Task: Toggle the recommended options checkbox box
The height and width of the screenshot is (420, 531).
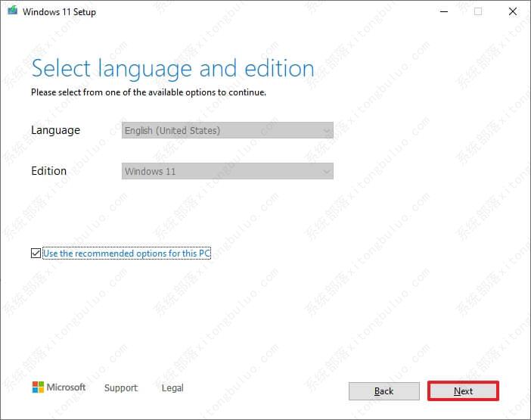Action: 36,254
